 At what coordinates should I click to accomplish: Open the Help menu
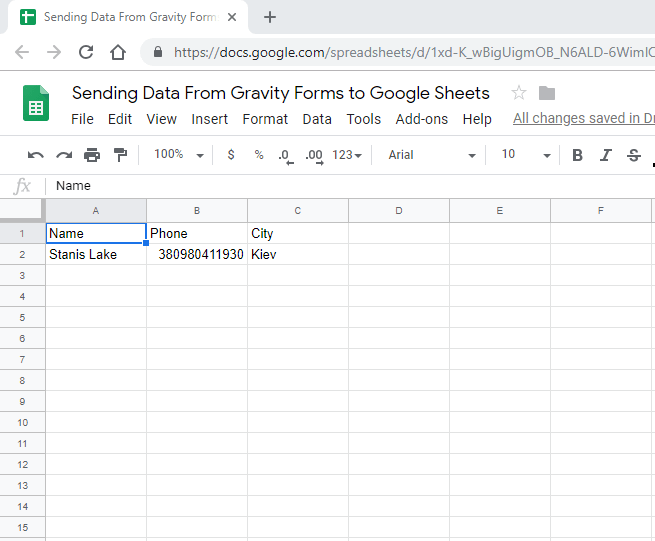pos(477,119)
